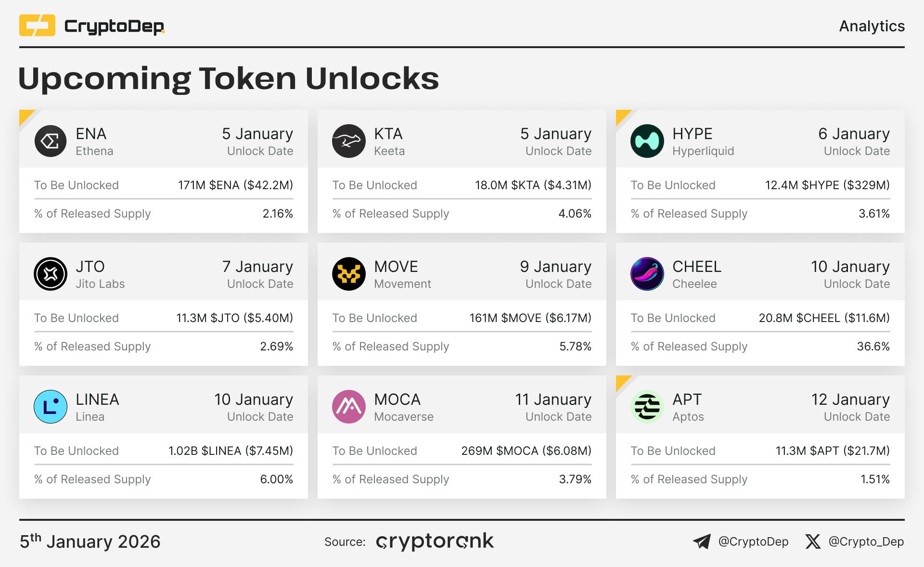Click the Keeta KTA token icon
The height and width of the screenshot is (567, 924).
tap(349, 141)
